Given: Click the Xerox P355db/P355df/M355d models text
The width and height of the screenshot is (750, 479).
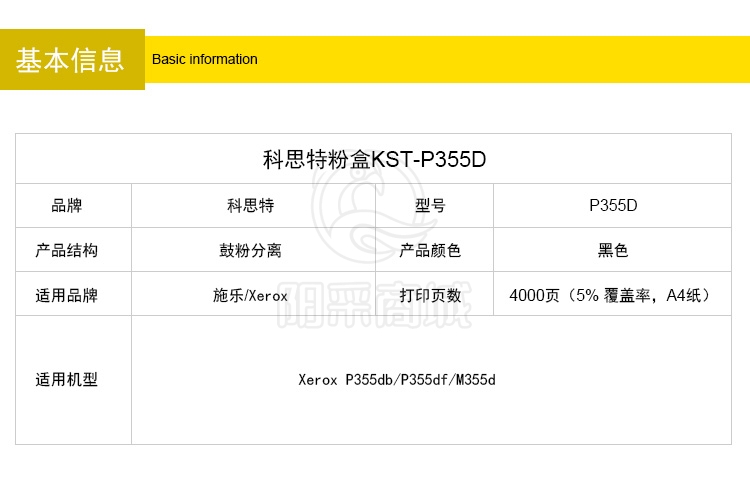Looking at the screenshot, I should point(397,380).
